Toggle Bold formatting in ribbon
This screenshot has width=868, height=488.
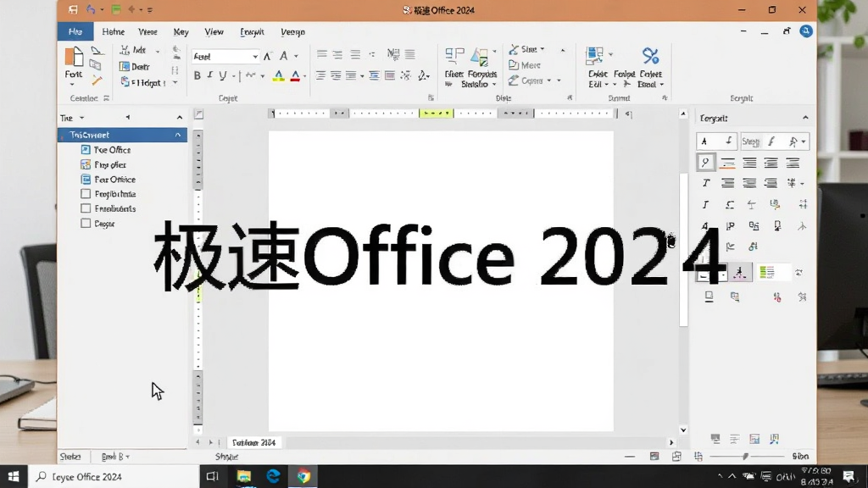pyautogui.click(x=197, y=75)
